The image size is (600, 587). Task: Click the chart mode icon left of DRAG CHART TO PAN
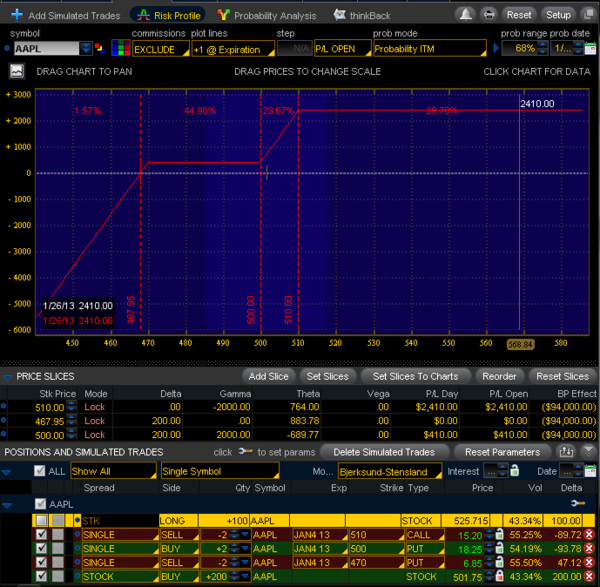(17, 71)
